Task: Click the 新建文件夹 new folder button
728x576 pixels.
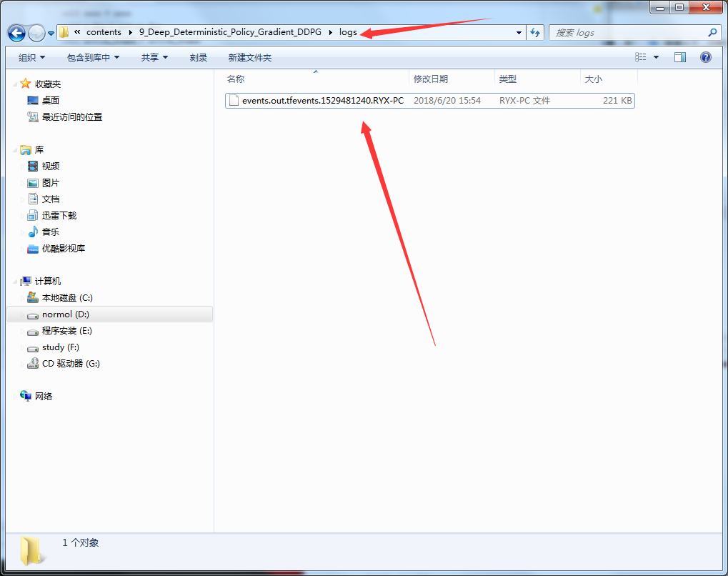Action: [x=250, y=58]
